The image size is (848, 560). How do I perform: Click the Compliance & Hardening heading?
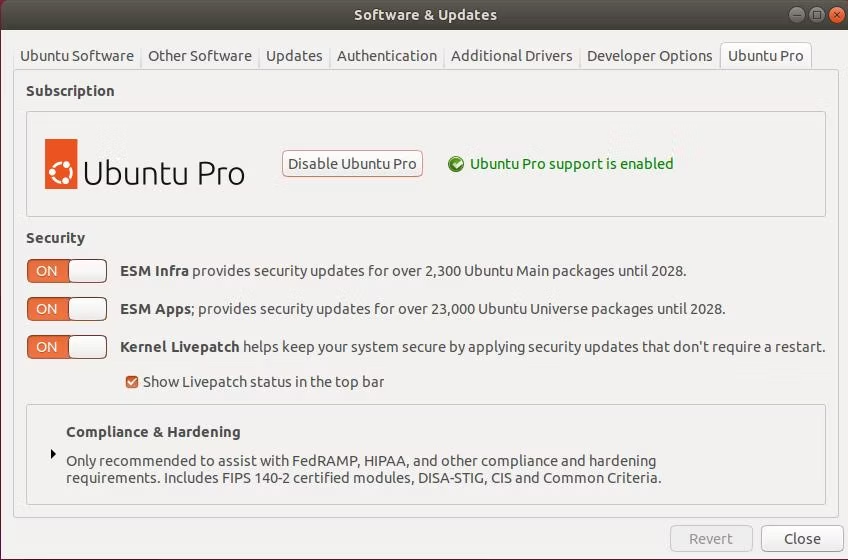pos(153,432)
